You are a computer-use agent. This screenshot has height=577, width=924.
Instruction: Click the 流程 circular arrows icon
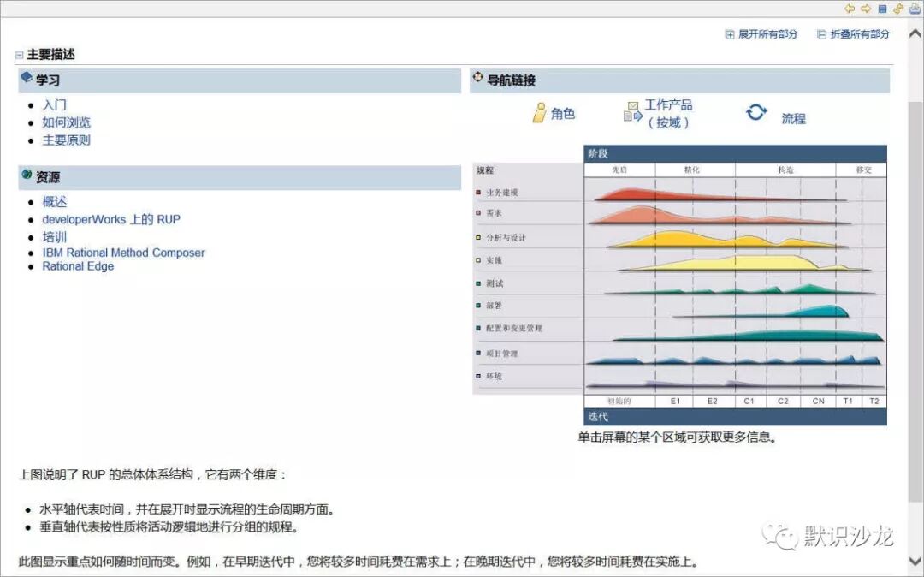click(x=756, y=111)
